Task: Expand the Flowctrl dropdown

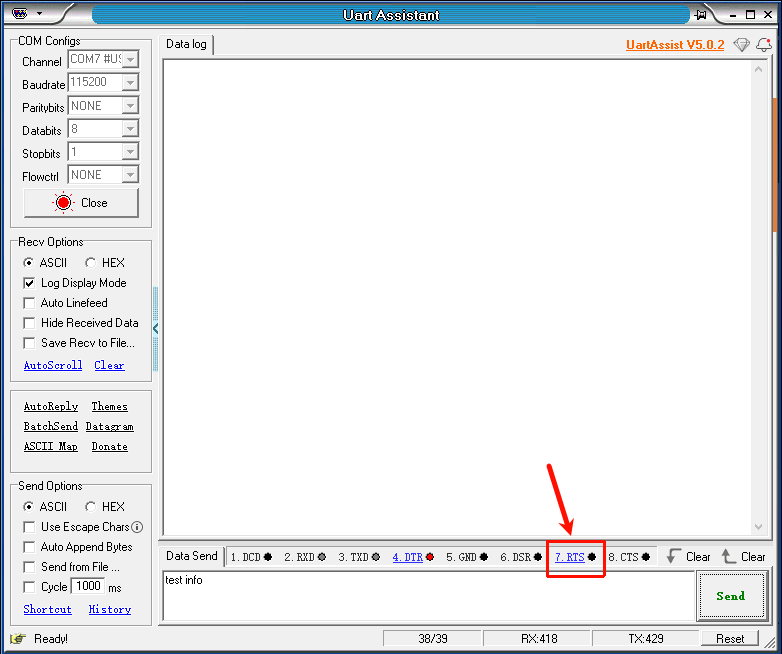Action: 130,175
